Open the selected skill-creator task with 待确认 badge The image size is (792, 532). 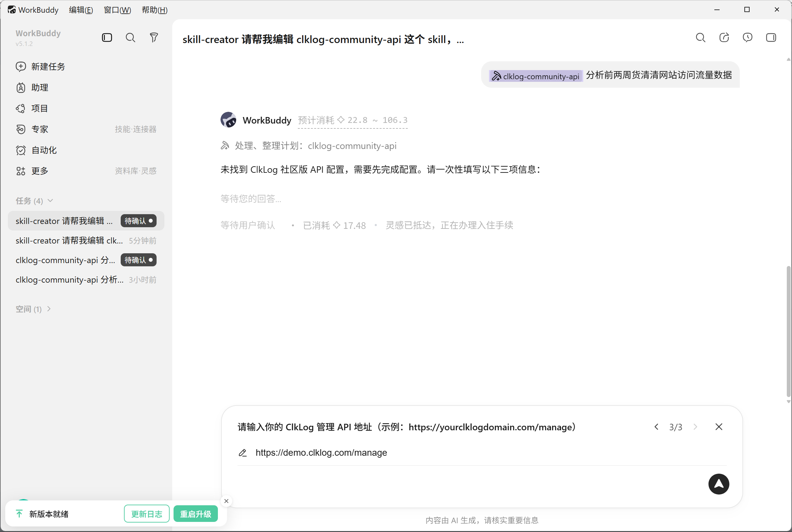point(86,221)
